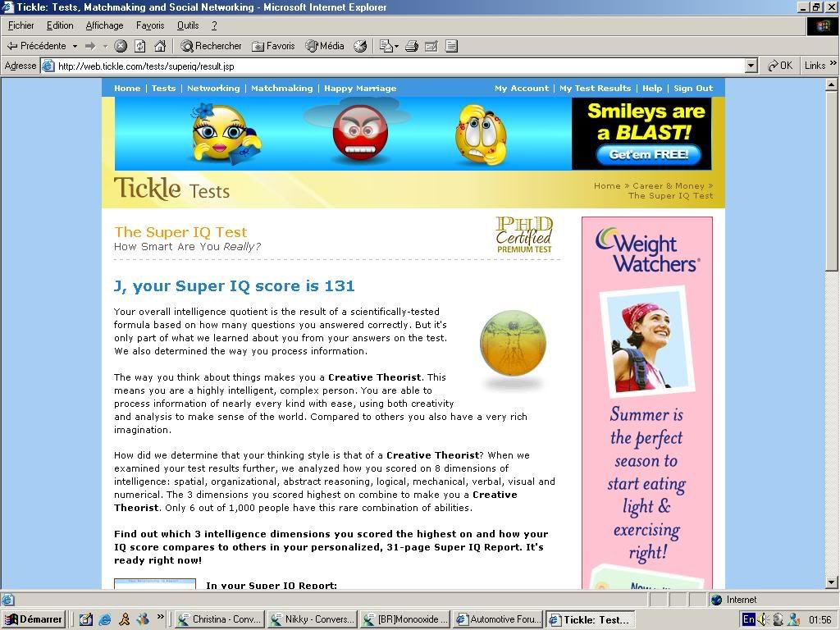Open My Test Results link
Image resolution: width=840 pixels, height=630 pixels.
tap(595, 88)
